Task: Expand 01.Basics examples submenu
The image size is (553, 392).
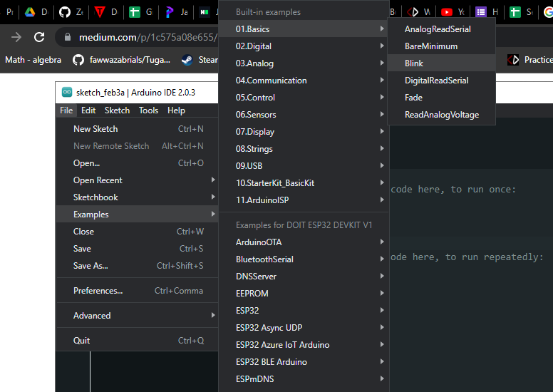Action: (304, 29)
